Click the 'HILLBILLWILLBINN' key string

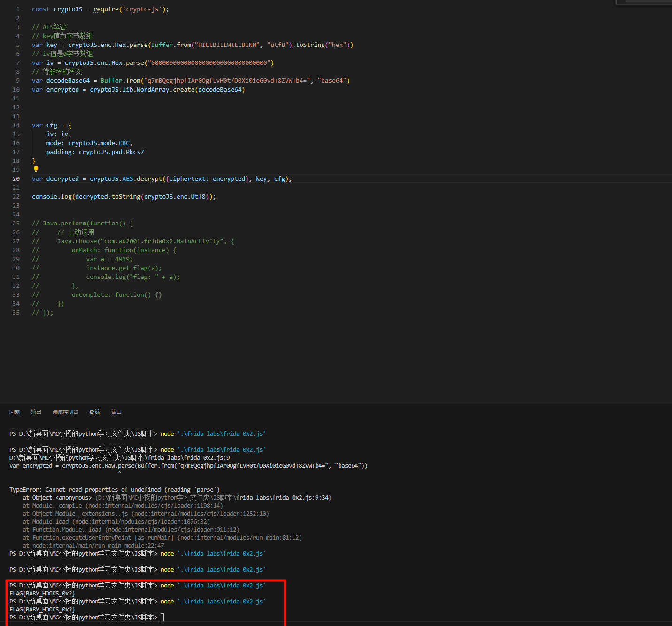click(227, 45)
